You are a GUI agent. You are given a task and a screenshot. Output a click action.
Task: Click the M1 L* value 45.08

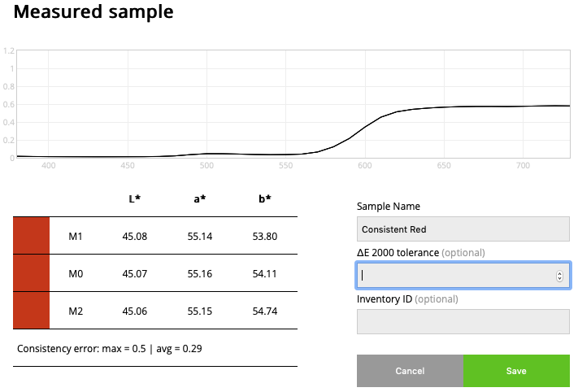pyautogui.click(x=135, y=237)
